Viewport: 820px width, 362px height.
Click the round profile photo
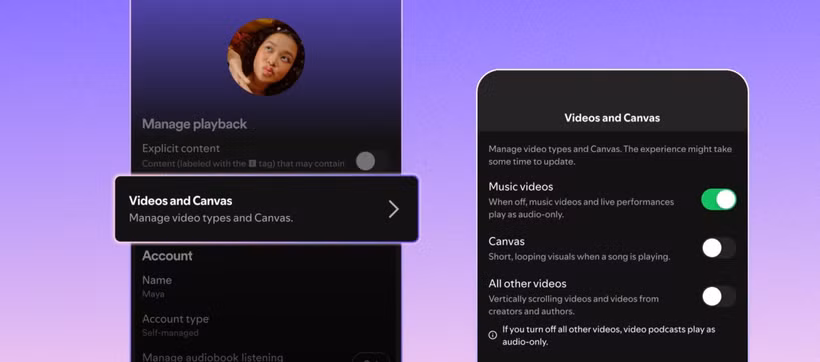point(266,57)
